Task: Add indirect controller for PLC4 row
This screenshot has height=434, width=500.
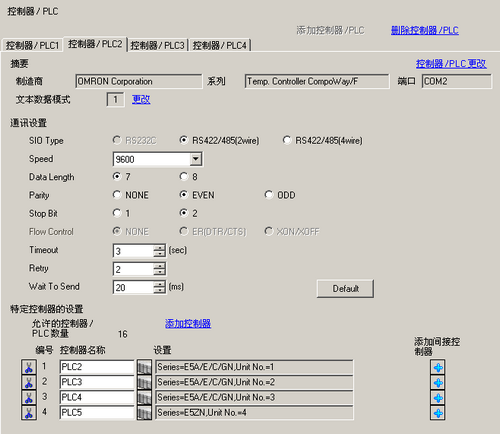Action: [438, 398]
